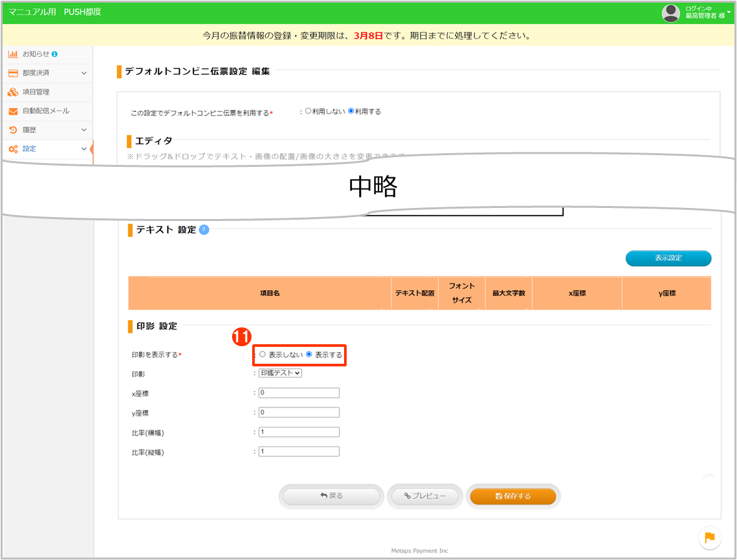Click the user profile avatar icon
The width and height of the screenshot is (737, 560).
point(671,13)
